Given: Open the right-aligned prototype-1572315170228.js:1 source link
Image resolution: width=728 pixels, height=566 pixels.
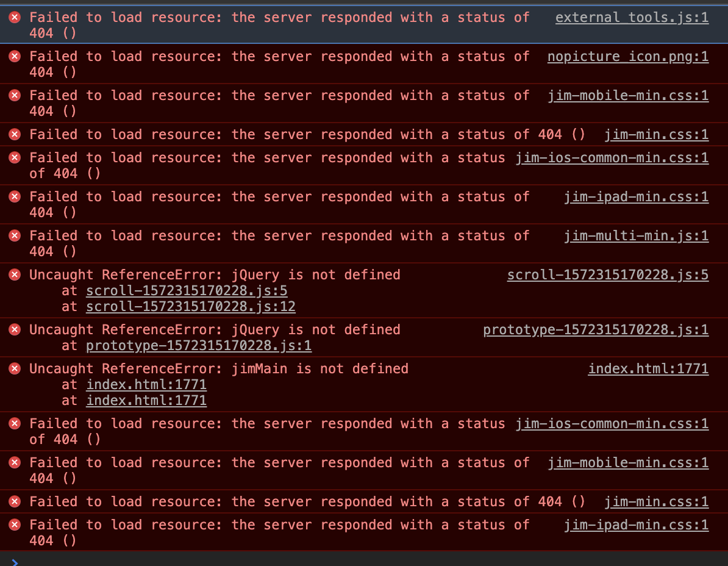Looking at the screenshot, I should coord(596,330).
